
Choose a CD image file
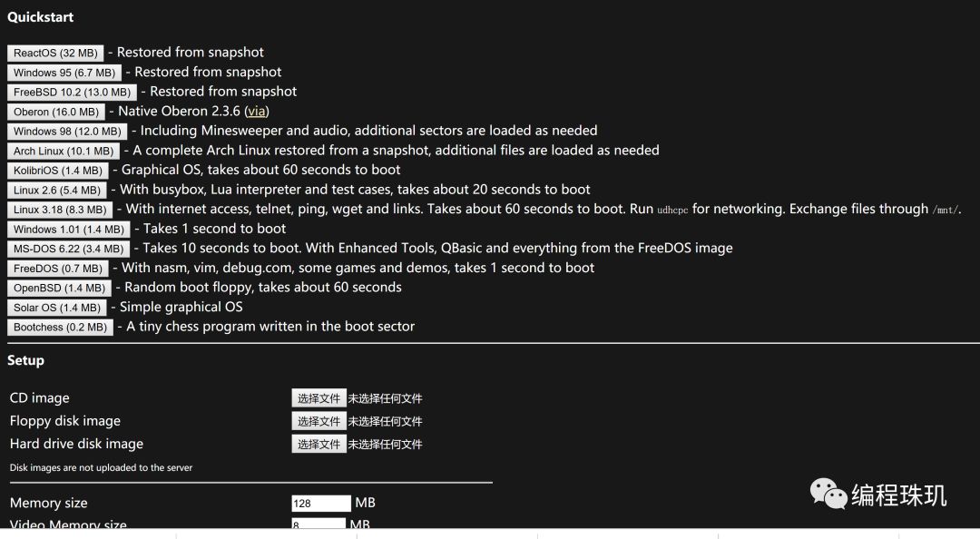tap(318, 397)
